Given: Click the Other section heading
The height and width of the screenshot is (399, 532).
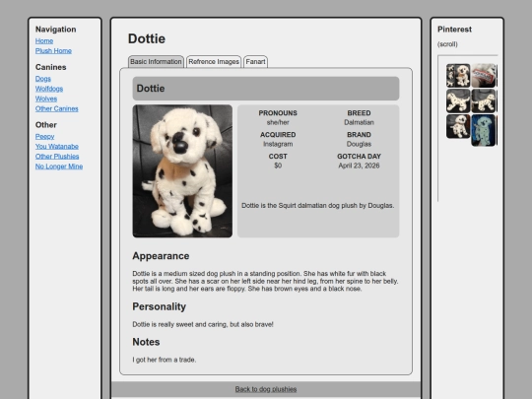Looking at the screenshot, I should point(46,125).
